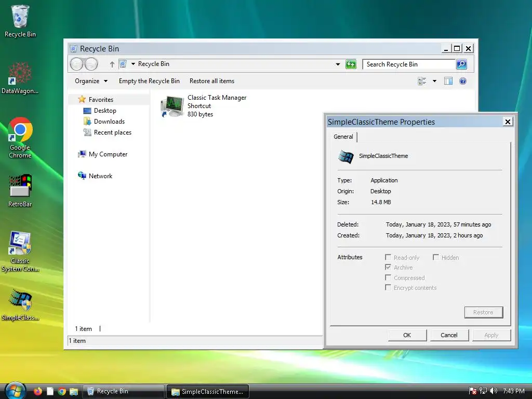Open Classic System Control desktop shortcut
The height and width of the screenshot is (399, 532).
(x=20, y=251)
